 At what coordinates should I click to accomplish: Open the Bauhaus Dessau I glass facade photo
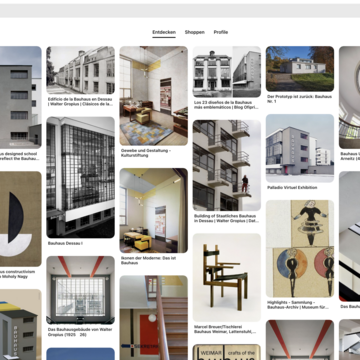point(80,177)
